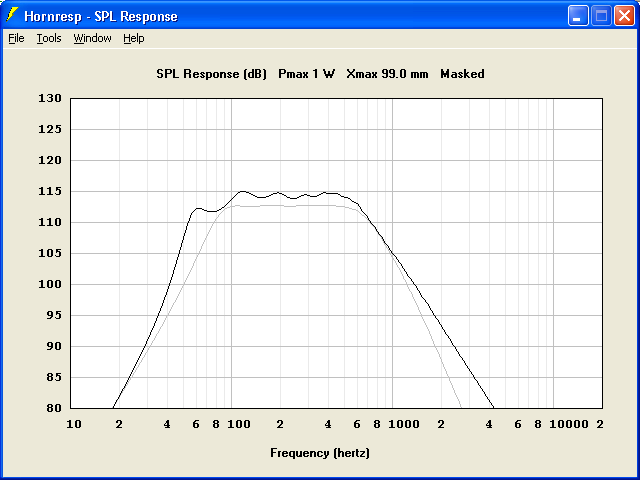The height and width of the screenshot is (480, 640).
Task: Click the 'Masked' label
Action: pos(462,74)
